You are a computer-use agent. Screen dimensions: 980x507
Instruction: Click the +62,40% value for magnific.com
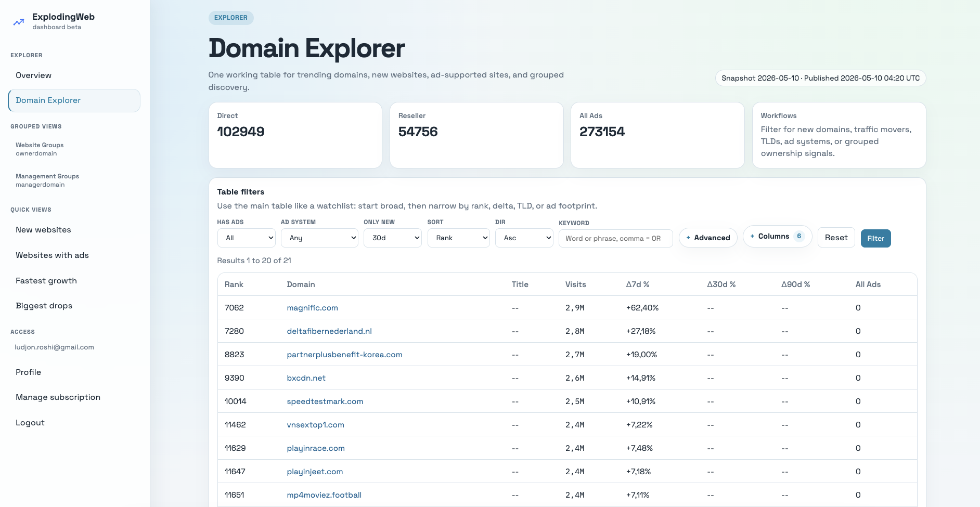click(x=642, y=308)
